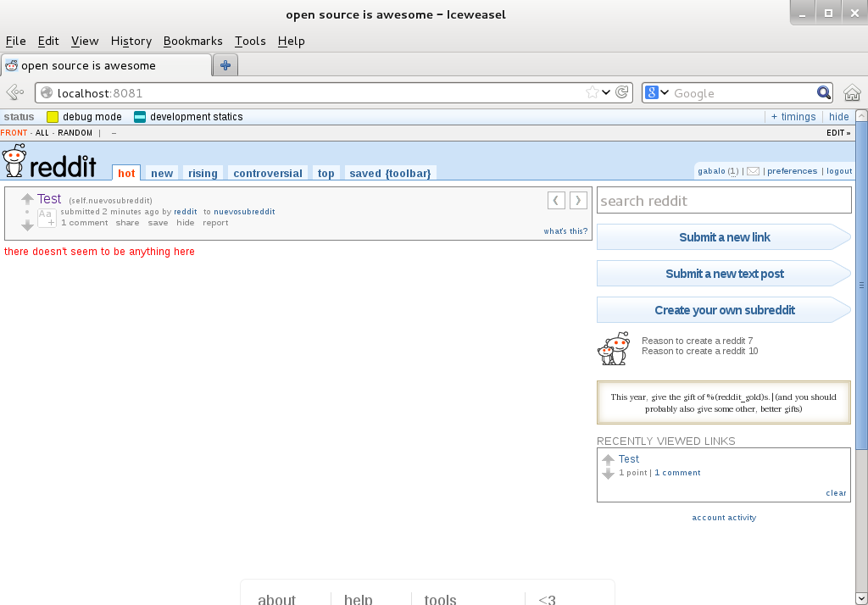
Task: Open a new tab with plus button
Action: (225, 65)
